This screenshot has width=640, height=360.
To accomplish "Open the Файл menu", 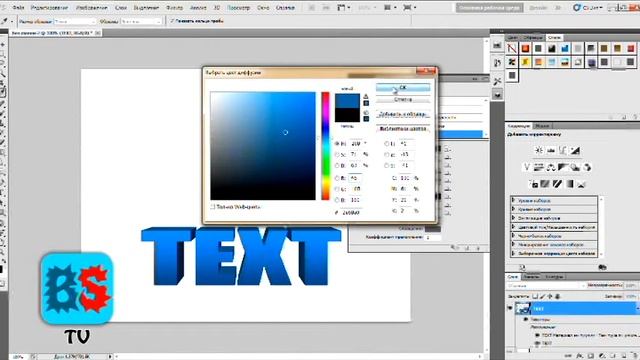I will pos(18,8).
